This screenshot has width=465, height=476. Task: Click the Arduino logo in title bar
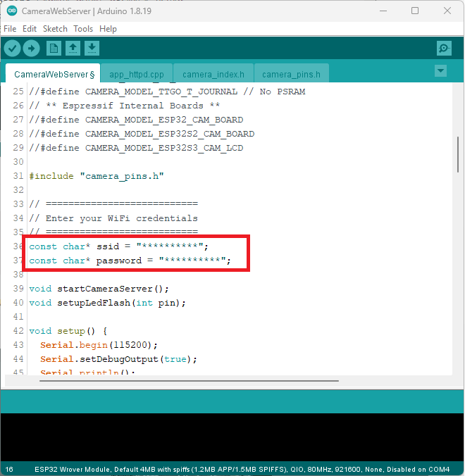12,11
